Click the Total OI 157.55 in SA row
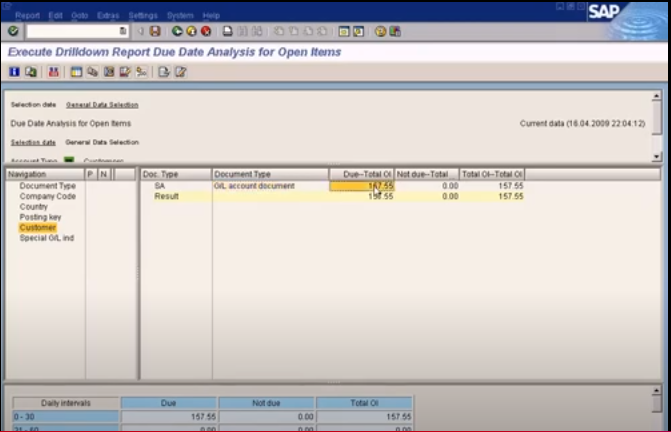671x432 pixels. coord(511,186)
